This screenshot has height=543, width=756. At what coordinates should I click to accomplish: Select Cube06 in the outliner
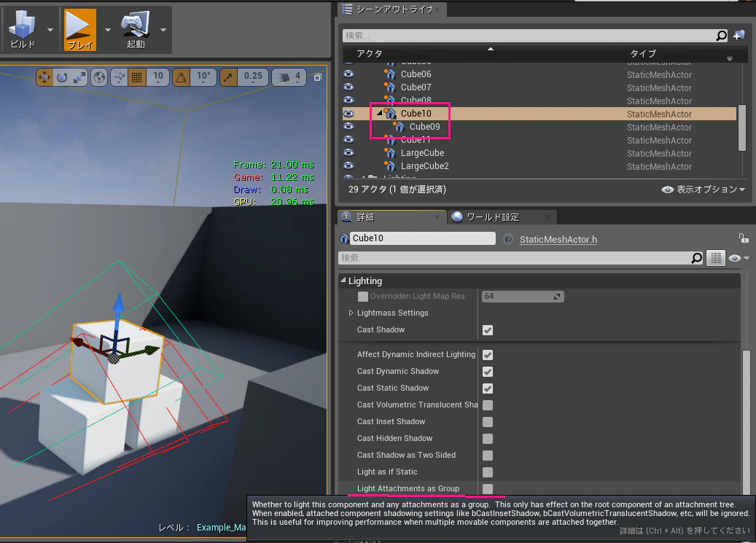point(416,74)
